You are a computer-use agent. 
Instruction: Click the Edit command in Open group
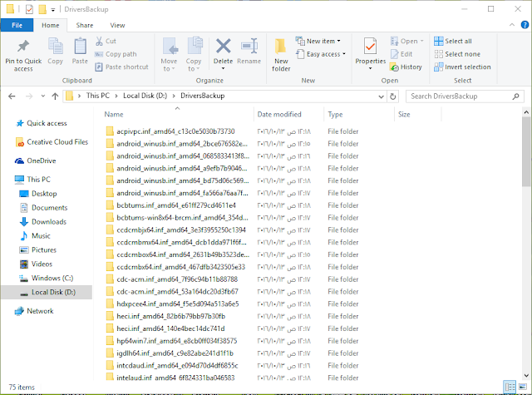click(401, 54)
